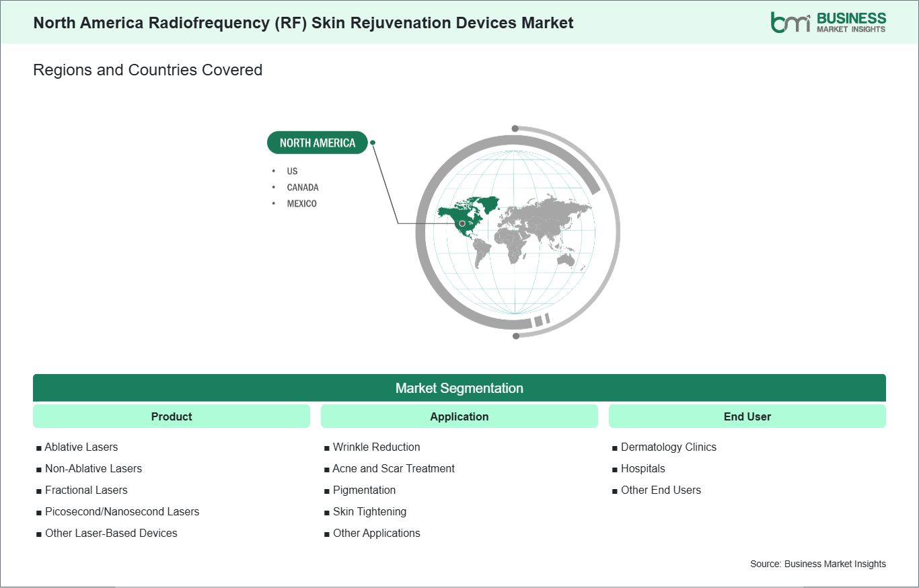Select the Application column header

(459, 416)
